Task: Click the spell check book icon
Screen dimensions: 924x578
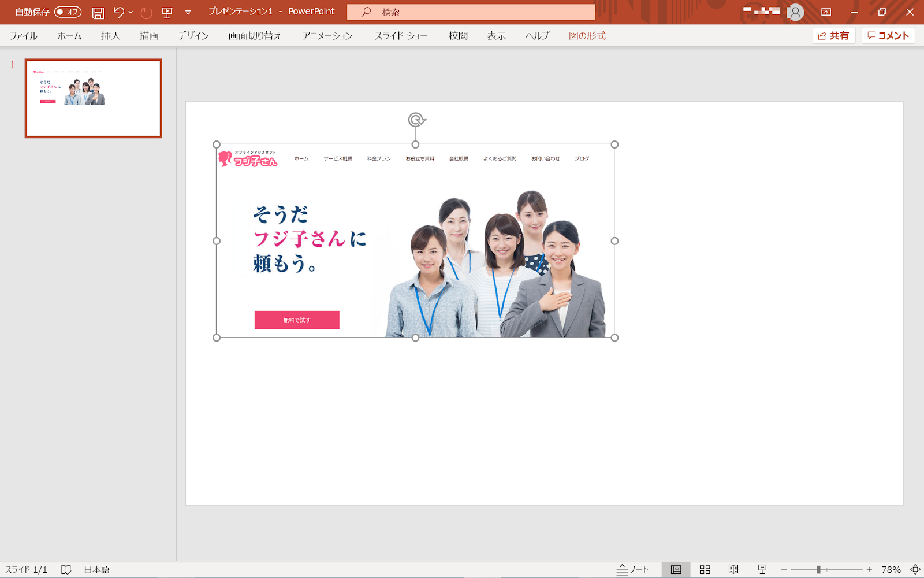Action: 66,570
